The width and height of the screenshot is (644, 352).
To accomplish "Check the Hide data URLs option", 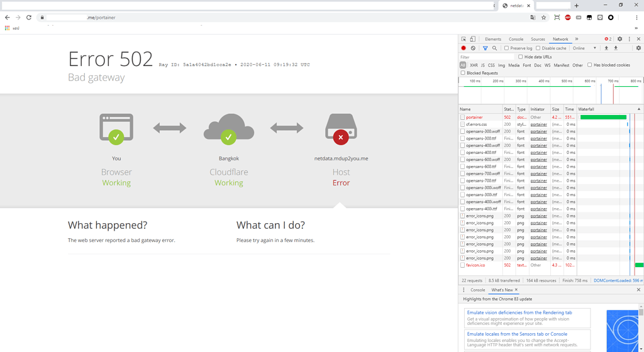I will point(520,57).
